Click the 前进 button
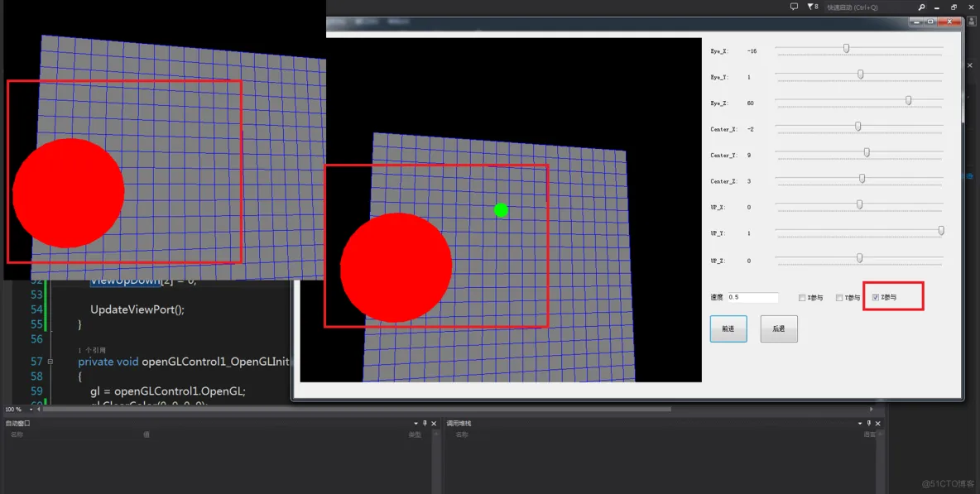 [x=728, y=329]
